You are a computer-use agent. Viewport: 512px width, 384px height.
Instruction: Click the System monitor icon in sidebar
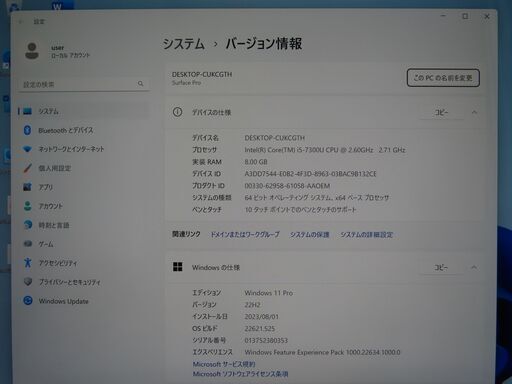[x=27, y=111]
